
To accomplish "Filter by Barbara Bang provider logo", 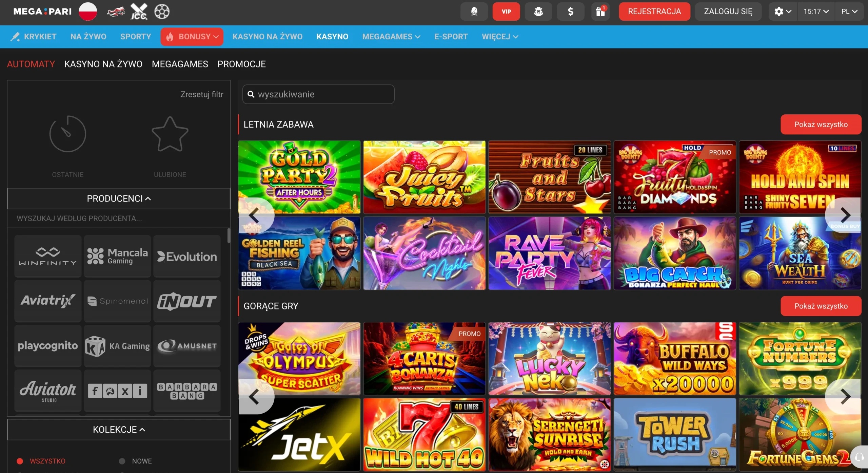I will coord(187,391).
